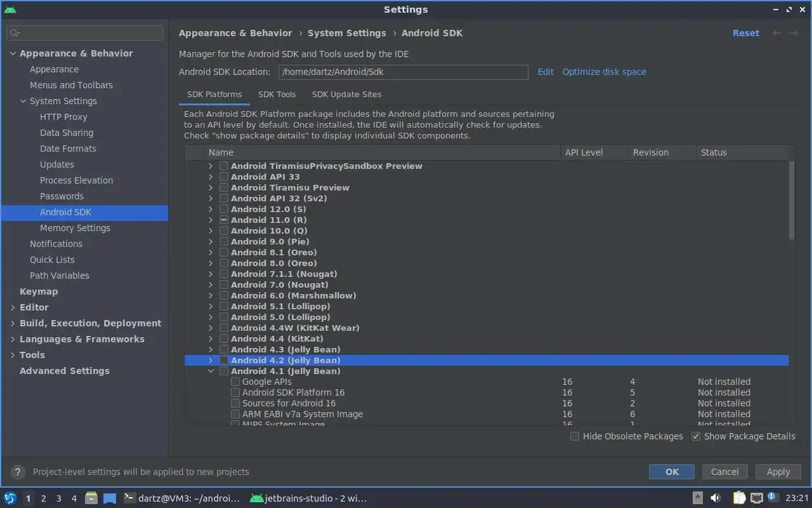This screenshot has height=508, width=812.
Task: Check Android TiramisuPrivacySandbox Preview checkbox
Action: coord(224,166)
